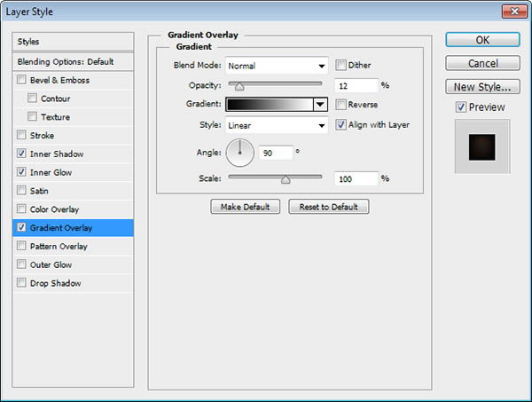The width and height of the screenshot is (532, 402).
Task: Confirm with the OK button
Action: point(482,40)
